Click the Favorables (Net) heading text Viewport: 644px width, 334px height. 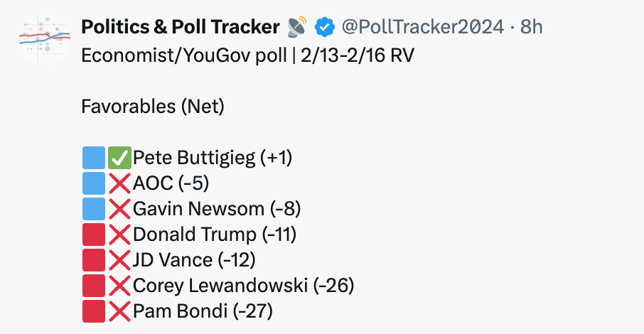153,107
